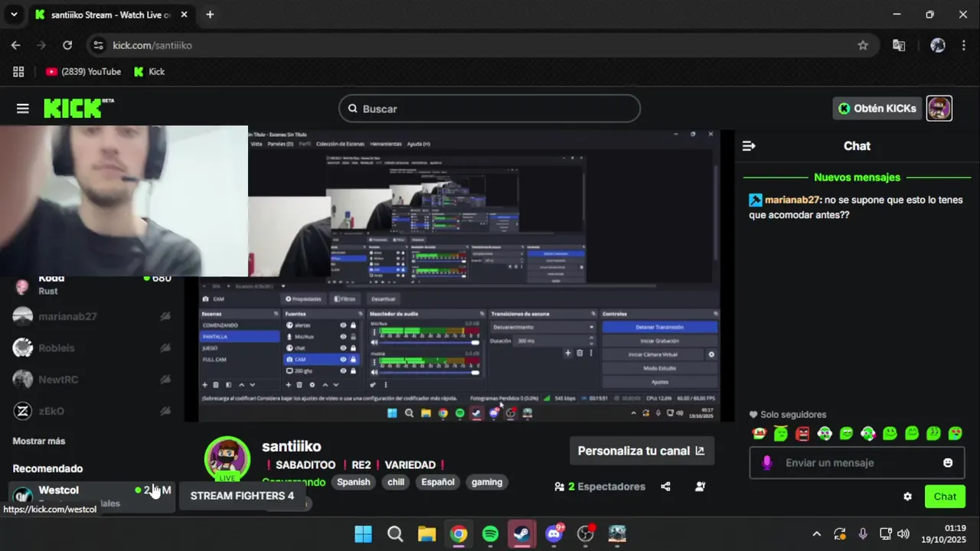Toggle lock on 200 ghz source in streamed OBS
Viewport: 980px width, 551px height.
point(353,370)
